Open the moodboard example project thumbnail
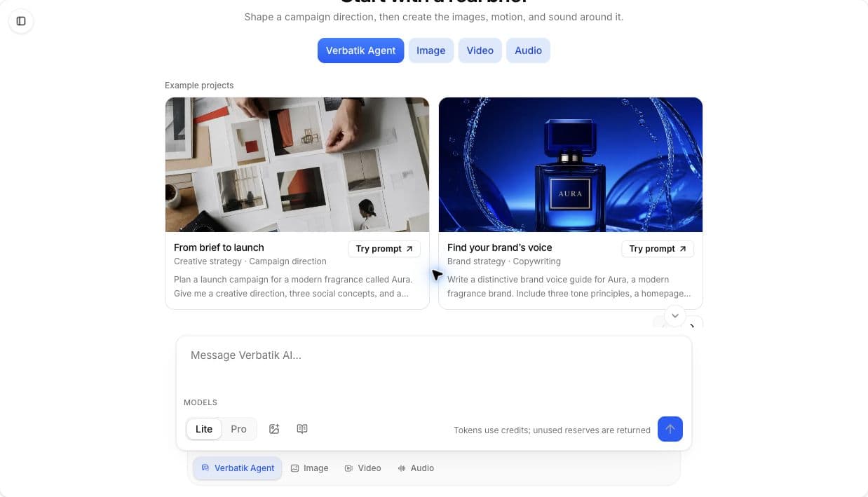Image resolution: width=868 pixels, height=497 pixels. pyautogui.click(x=297, y=165)
